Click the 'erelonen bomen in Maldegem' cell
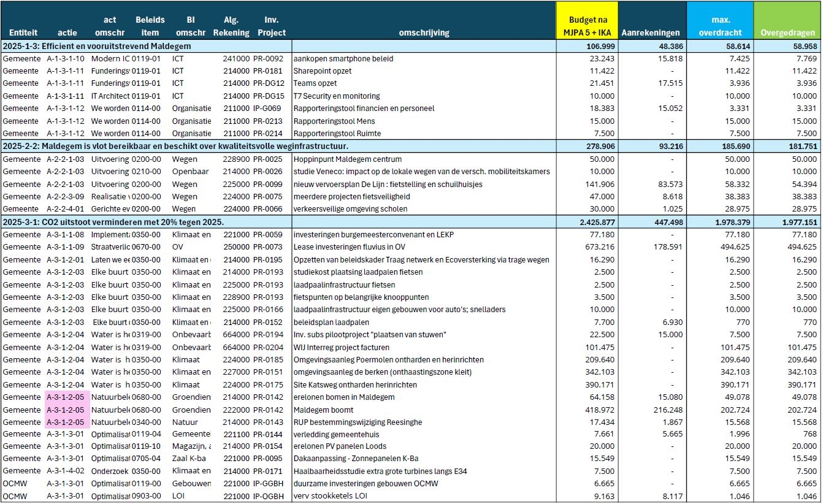The height and width of the screenshot is (504, 823). 344,397
